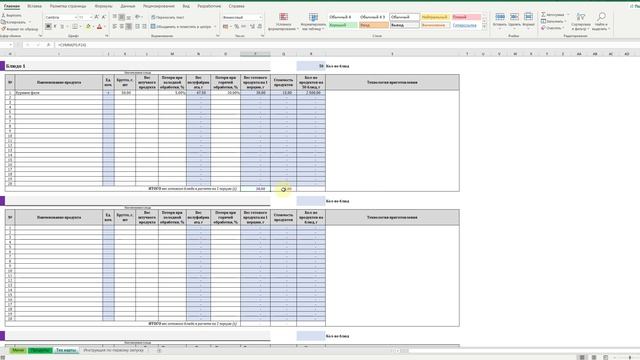Align text to the middle vertically
This screenshot has height=360, width=640.
(x=122, y=17)
